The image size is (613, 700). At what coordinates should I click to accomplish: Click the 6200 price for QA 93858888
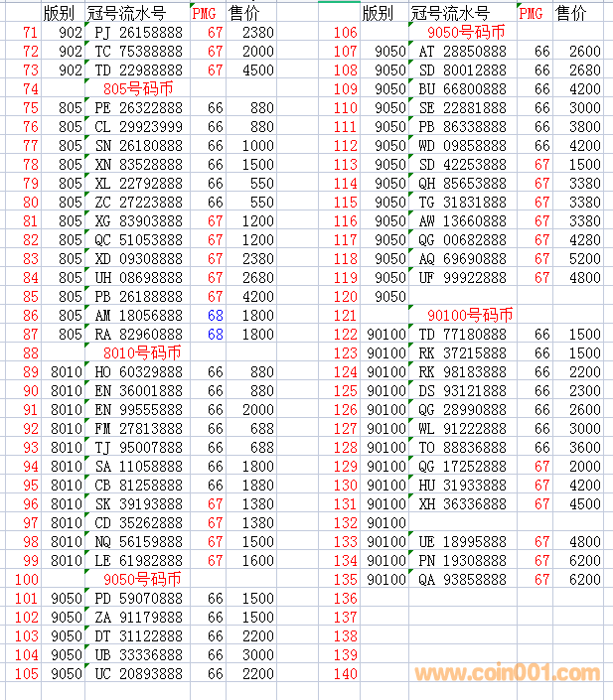coord(584,579)
